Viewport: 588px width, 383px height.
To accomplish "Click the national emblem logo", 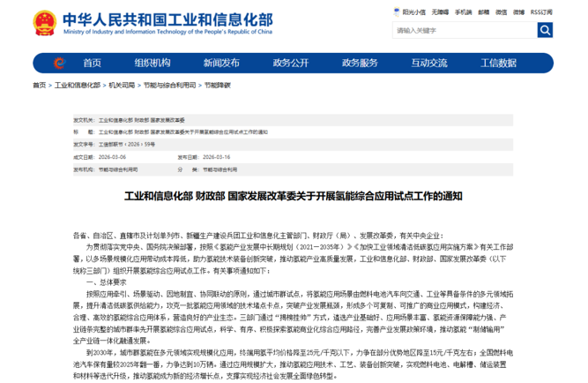I will click(44, 23).
